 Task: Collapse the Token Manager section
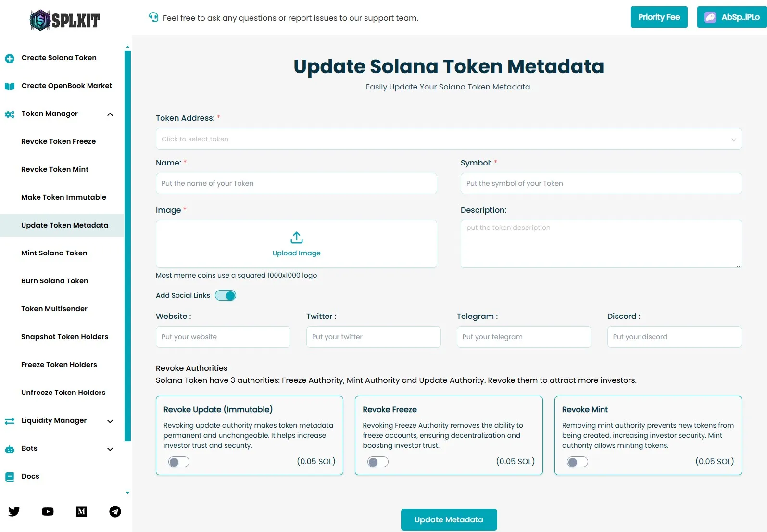(x=110, y=114)
